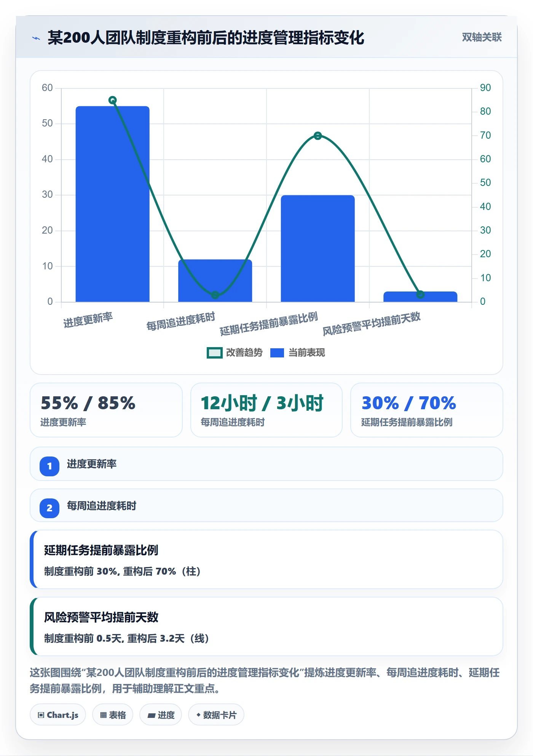The width and height of the screenshot is (533, 756).
Task: Click the Chart.js tag
Action: (x=58, y=715)
